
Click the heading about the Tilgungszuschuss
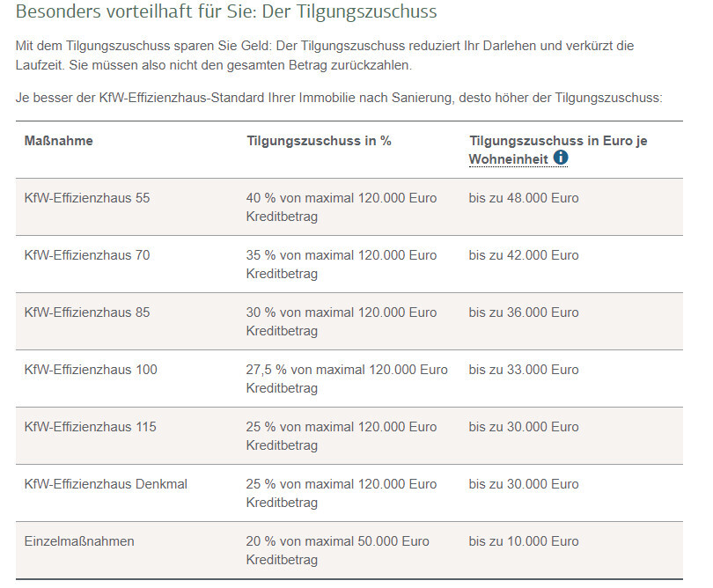[x=226, y=13]
